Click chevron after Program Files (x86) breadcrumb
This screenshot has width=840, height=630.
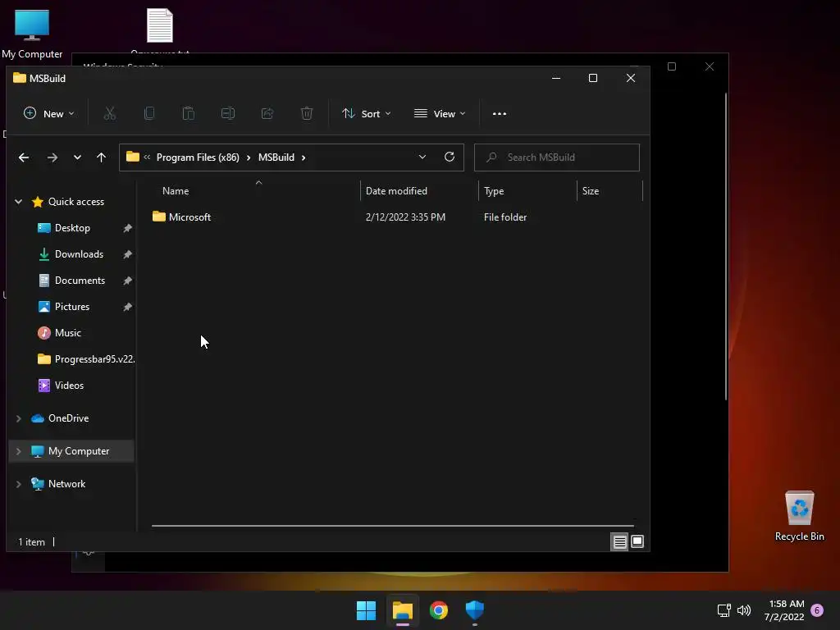point(248,157)
